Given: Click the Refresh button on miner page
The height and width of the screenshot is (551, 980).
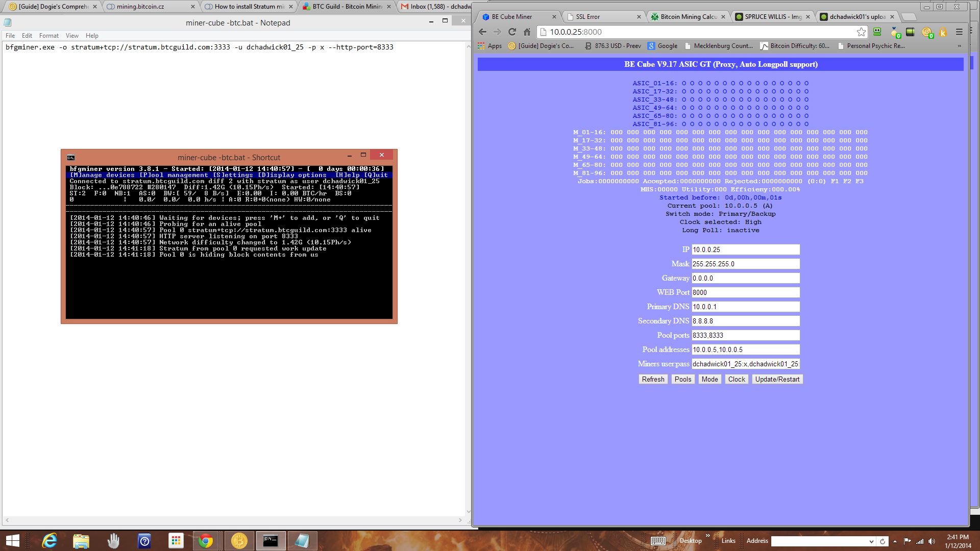Looking at the screenshot, I should (653, 379).
